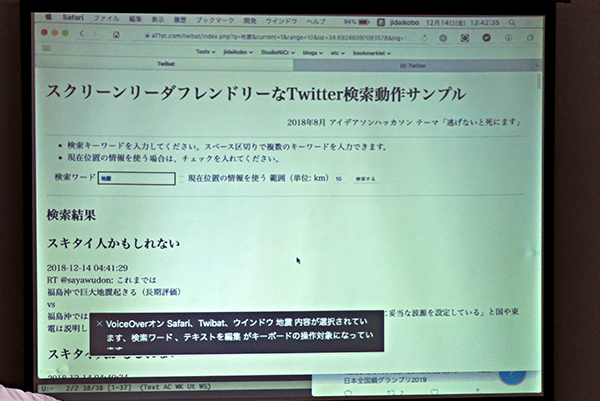Viewport: 600px width, 401px height.
Task: Expand the bookmarklet bookmarks folder
Action: pos(372,53)
